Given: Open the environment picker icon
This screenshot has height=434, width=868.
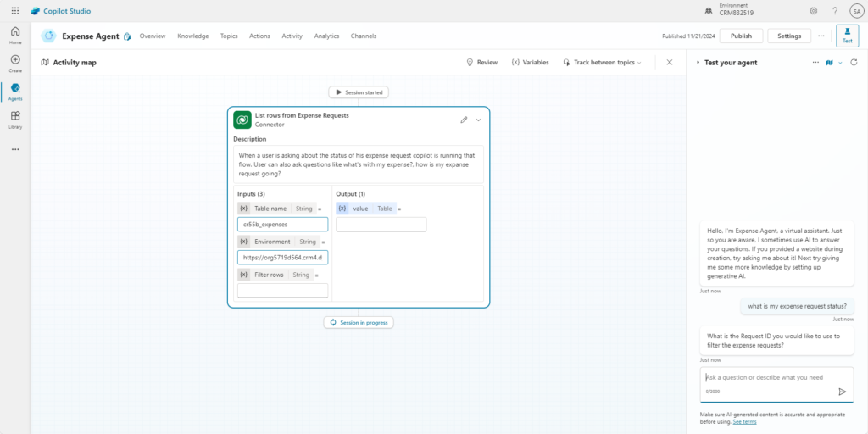Looking at the screenshot, I should click(x=709, y=11).
